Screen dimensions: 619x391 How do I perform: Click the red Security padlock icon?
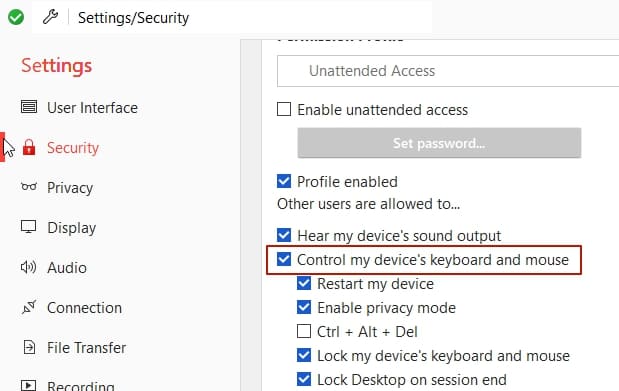tap(29, 147)
